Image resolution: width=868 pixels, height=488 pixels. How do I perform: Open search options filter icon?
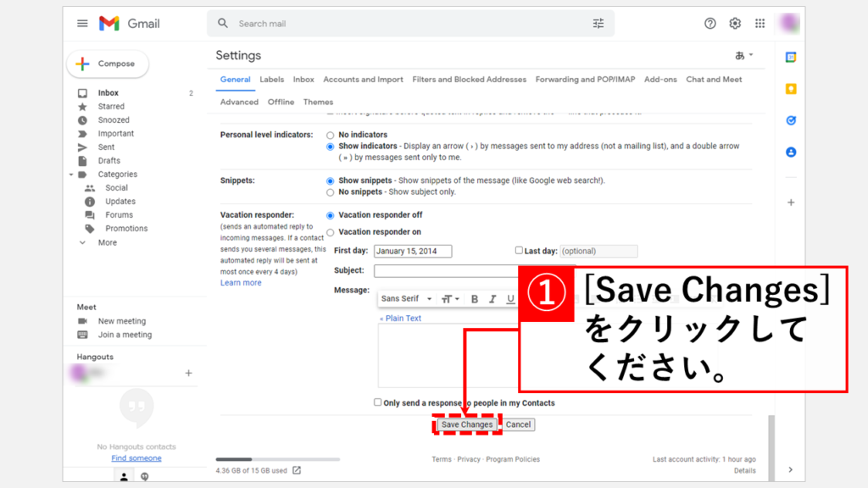pos(598,24)
